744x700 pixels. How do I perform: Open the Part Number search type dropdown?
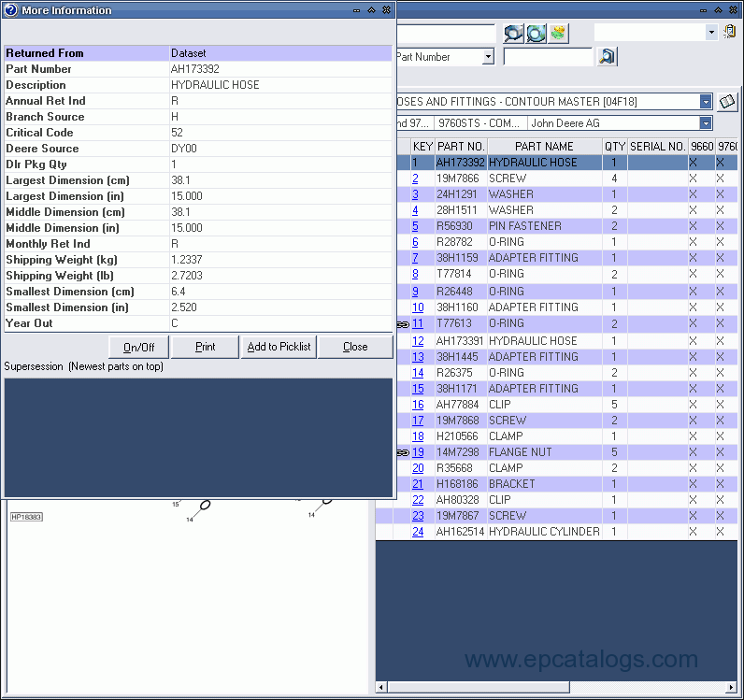pyautogui.click(x=488, y=57)
